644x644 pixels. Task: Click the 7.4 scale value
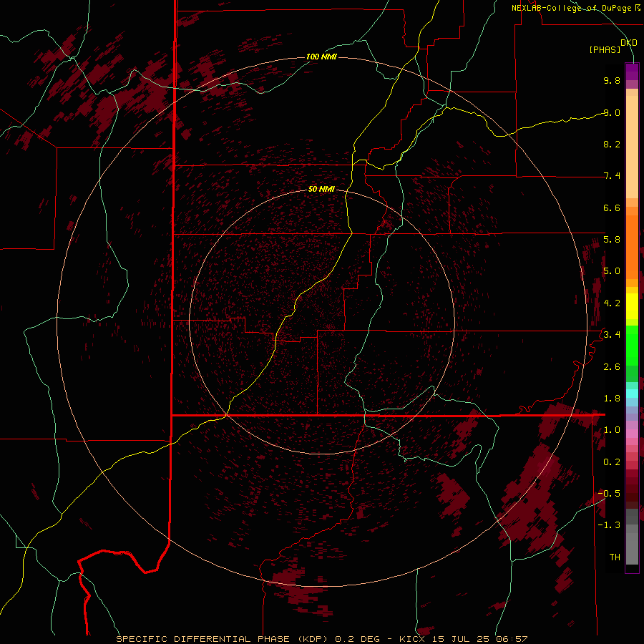[x=612, y=176]
